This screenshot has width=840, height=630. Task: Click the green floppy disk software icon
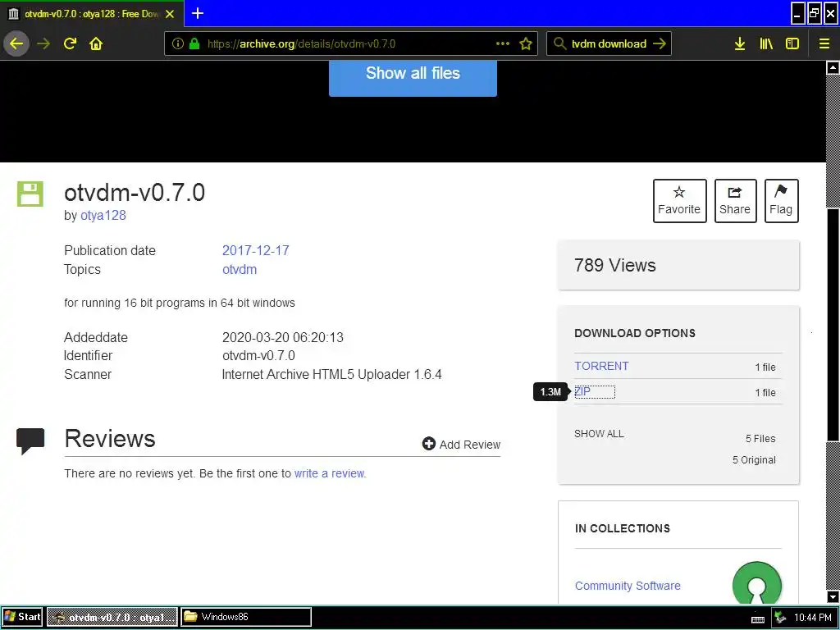click(30, 194)
